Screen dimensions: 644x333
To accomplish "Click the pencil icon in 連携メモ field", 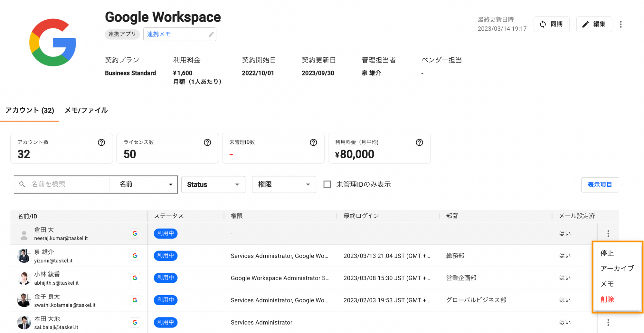I will point(211,34).
